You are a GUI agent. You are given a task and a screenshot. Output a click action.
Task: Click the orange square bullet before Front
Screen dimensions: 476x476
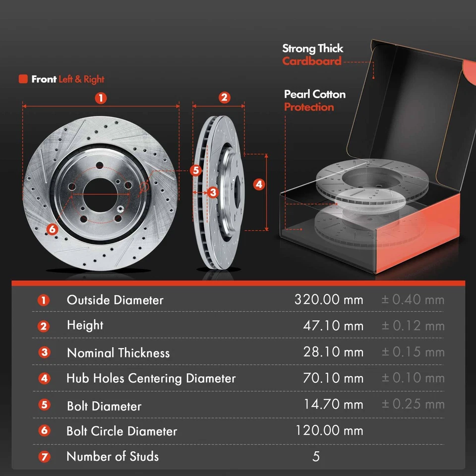coord(23,79)
